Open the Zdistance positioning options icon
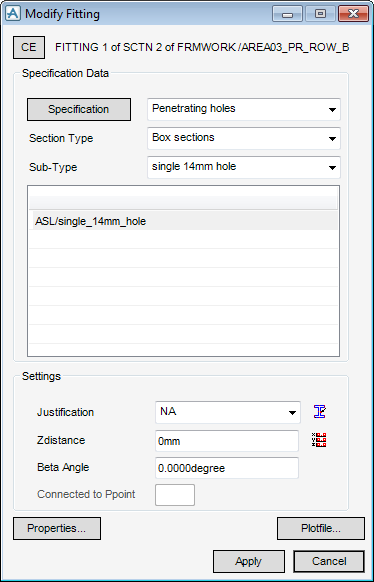Image resolution: width=374 pixels, height=582 pixels. (x=319, y=440)
